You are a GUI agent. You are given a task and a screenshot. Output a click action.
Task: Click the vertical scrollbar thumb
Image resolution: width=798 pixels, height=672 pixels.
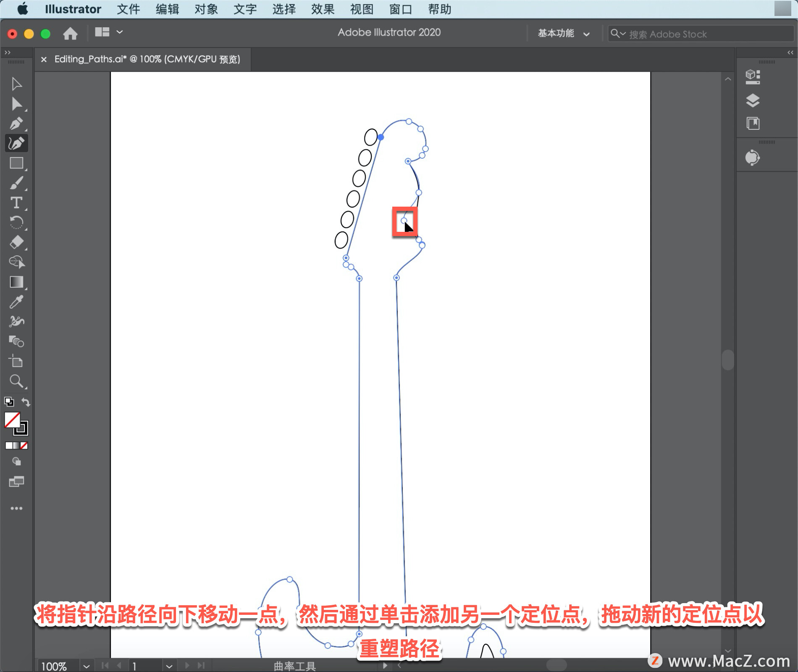click(x=728, y=360)
